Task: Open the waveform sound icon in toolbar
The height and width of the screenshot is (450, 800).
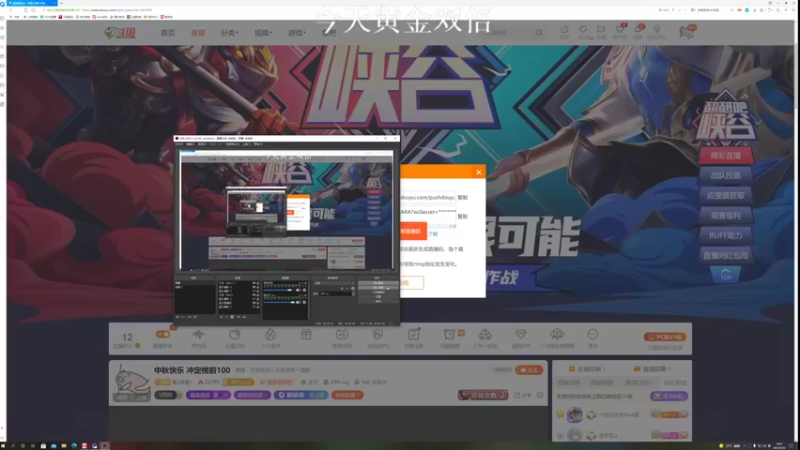Action: [x=198, y=335]
